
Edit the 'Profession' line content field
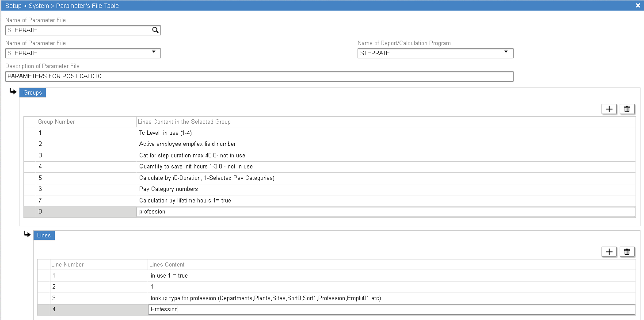click(x=392, y=309)
